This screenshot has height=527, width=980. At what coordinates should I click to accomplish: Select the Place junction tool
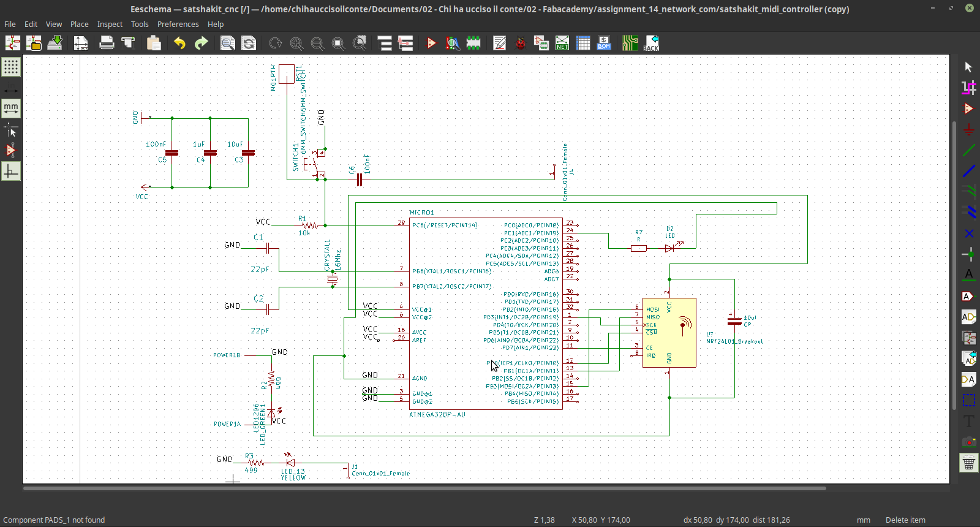click(968, 254)
